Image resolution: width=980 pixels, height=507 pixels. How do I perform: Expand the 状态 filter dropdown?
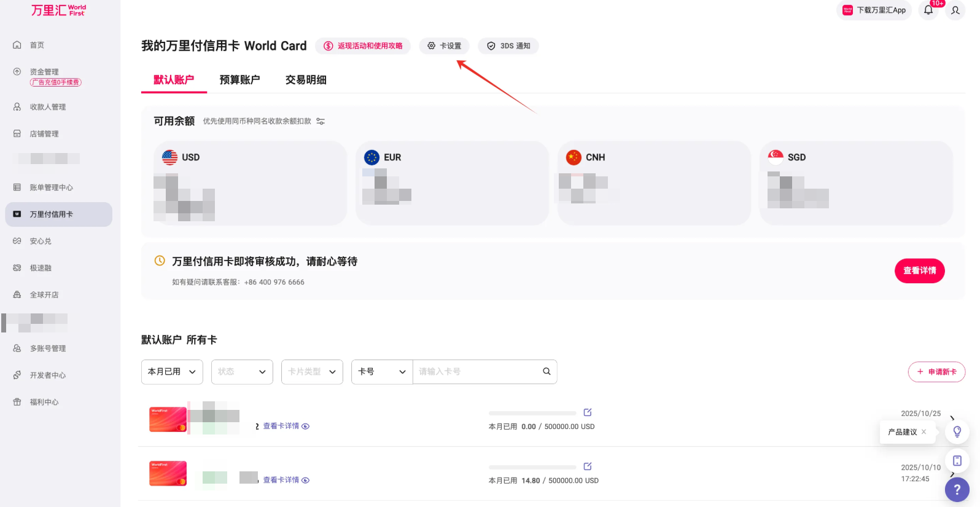242,372
